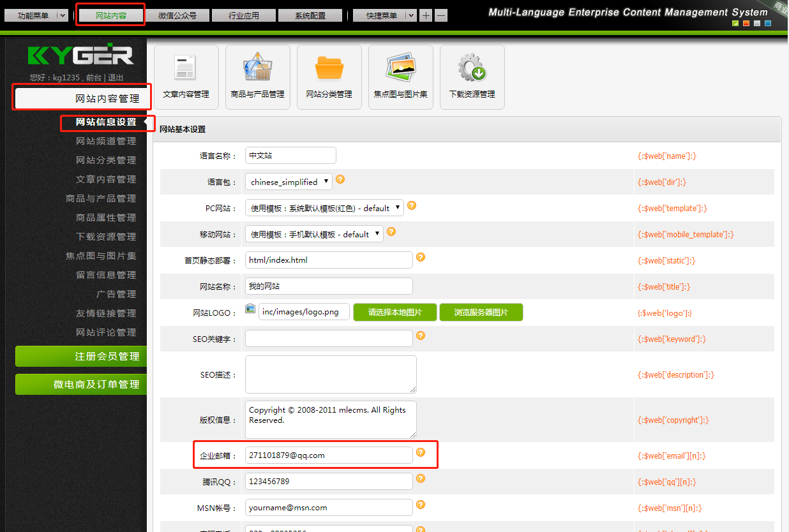
Task: Click the empty SEO关键字 field
Action: tap(329, 338)
